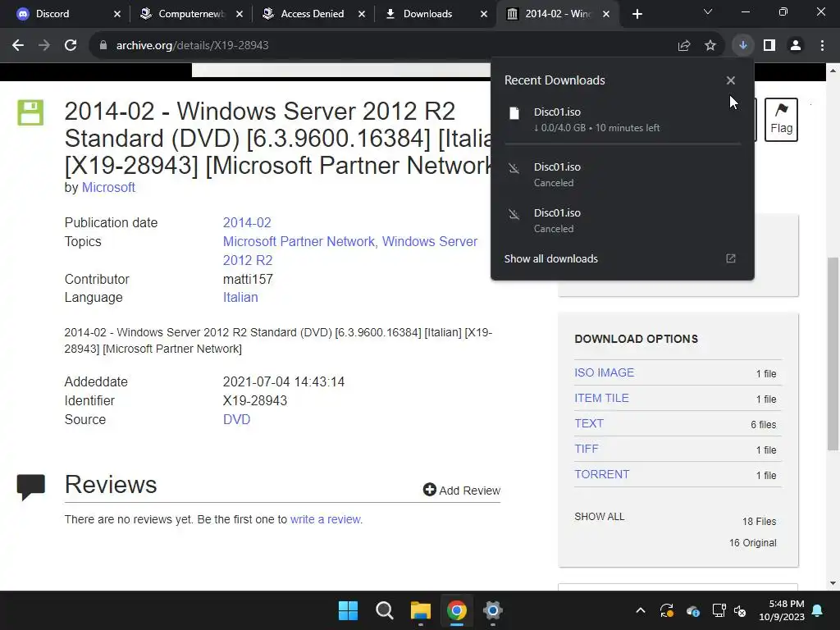Open File Explorer from taskbar
Image resolution: width=840 pixels, height=630 pixels.
pos(421,610)
